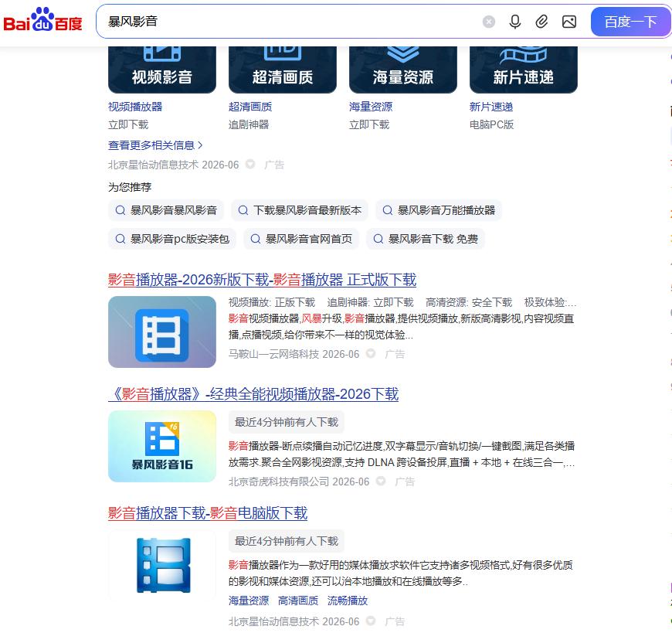Open result 影音播放器-2026新版下载
Image resolution: width=672 pixels, height=633 pixels.
point(262,280)
